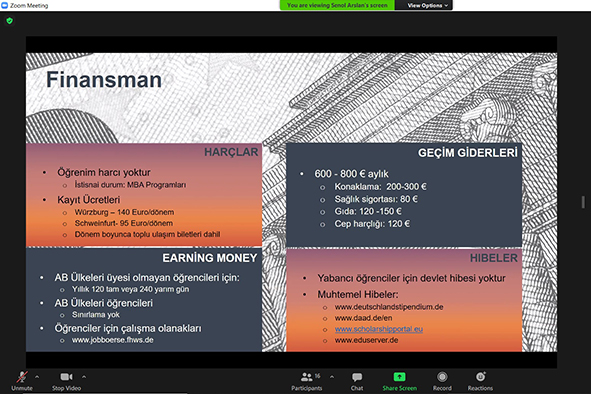Open the www.scholarshipportal.eu link

(x=379, y=329)
